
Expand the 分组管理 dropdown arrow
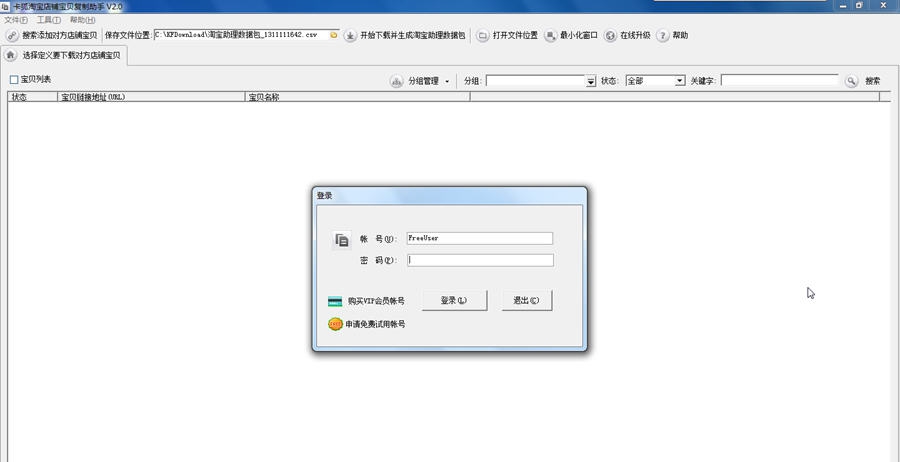click(447, 81)
